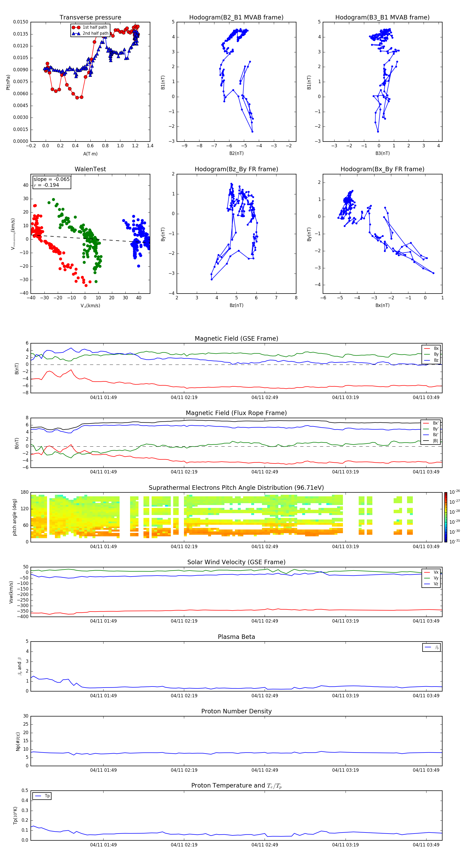The height and width of the screenshot is (868, 473).
Task: Click '04/11 02:49' tick under Plasma Beta plot
Action: (265, 695)
